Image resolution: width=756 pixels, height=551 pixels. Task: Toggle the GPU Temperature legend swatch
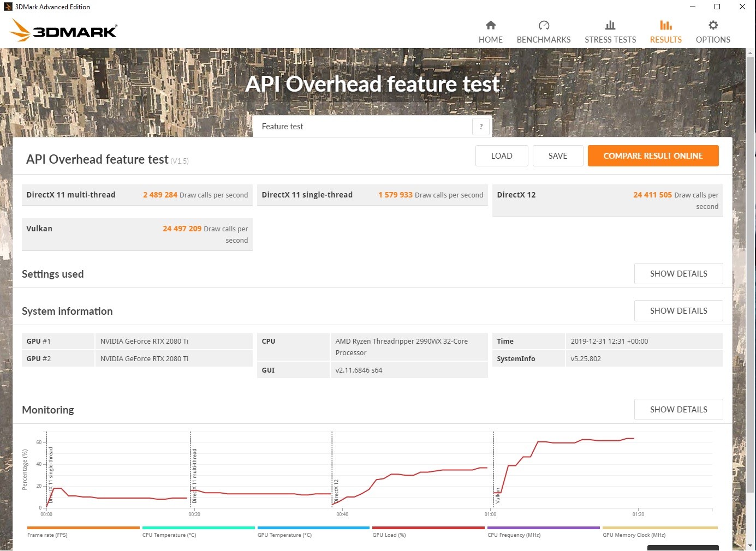point(313,528)
